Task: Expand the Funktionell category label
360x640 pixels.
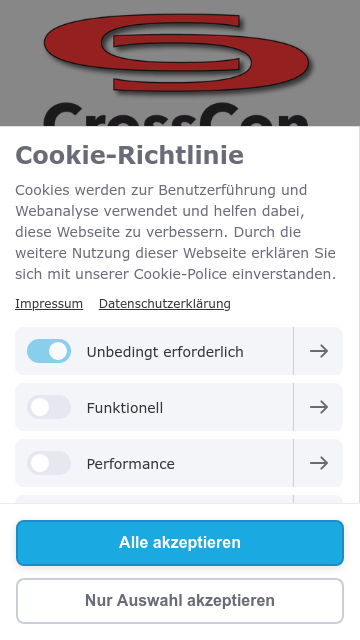Action: (x=125, y=408)
